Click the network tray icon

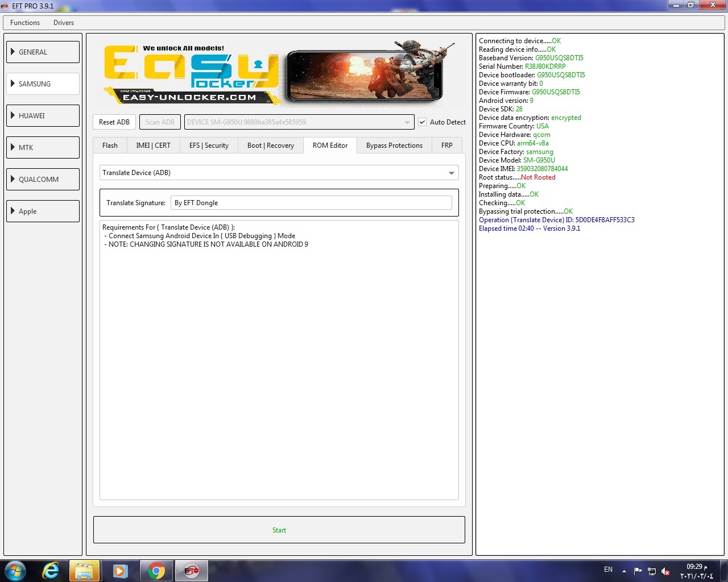(x=652, y=571)
